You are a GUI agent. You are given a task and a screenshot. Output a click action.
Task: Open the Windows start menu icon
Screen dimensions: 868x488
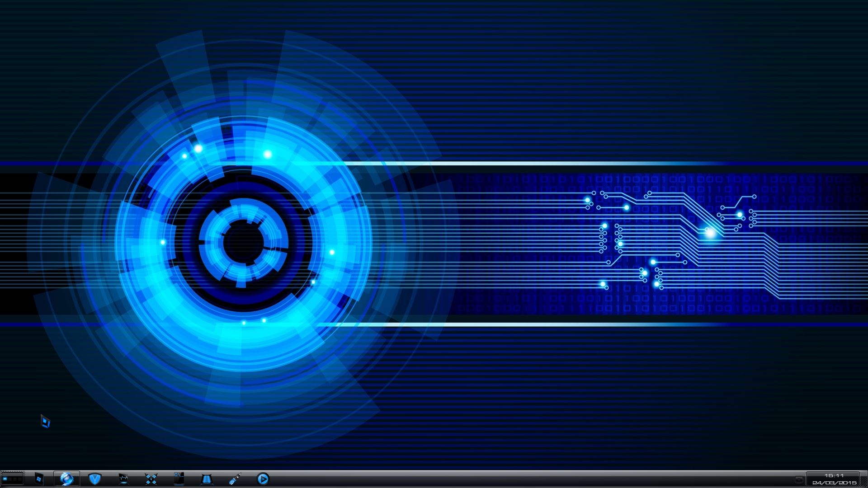click(x=39, y=479)
